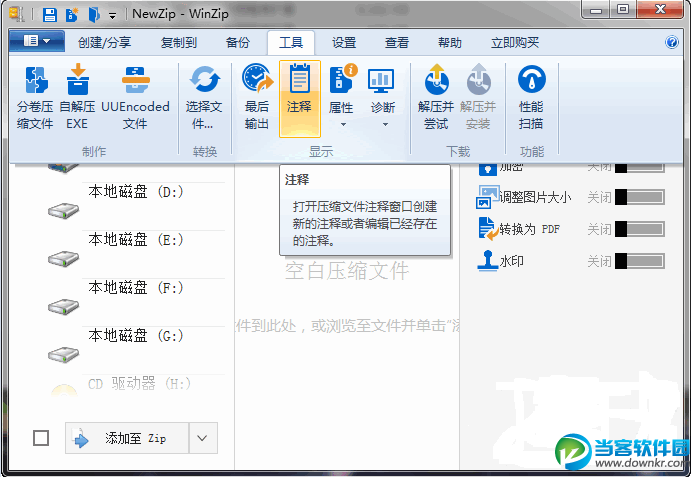This screenshot has height=477, width=691.
Task: Select 本地磁盘 (G:) in the tree
Action: pyautogui.click(x=136, y=336)
